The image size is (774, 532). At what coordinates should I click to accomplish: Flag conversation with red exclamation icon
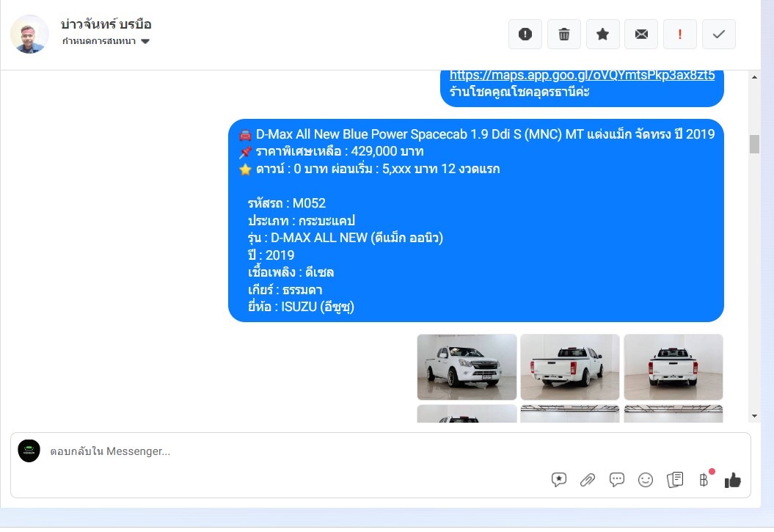pos(679,34)
